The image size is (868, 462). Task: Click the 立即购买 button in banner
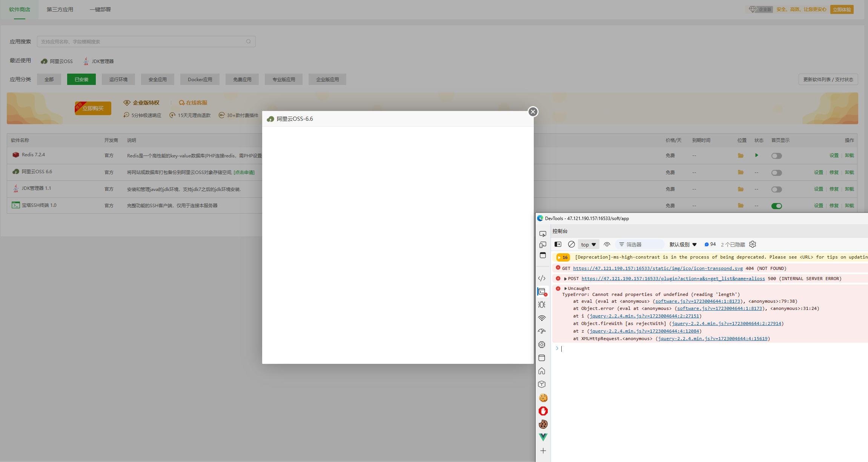point(93,108)
